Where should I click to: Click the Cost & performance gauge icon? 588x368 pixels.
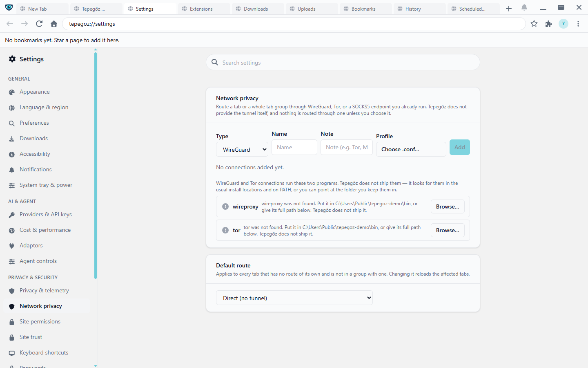click(12, 230)
